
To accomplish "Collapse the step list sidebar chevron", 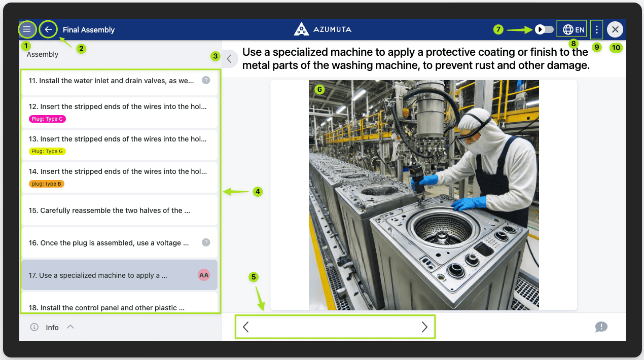I will tap(229, 59).
